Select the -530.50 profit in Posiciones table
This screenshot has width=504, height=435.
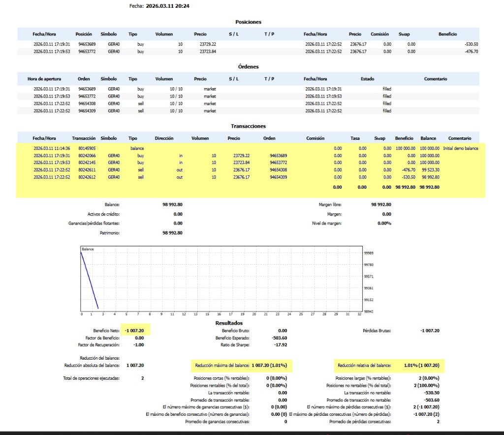[471, 44]
